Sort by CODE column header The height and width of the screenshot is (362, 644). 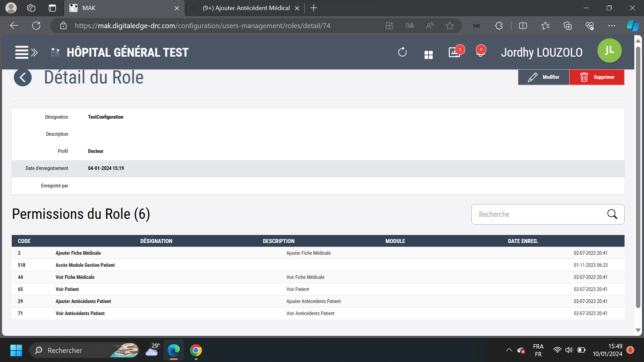click(24, 241)
